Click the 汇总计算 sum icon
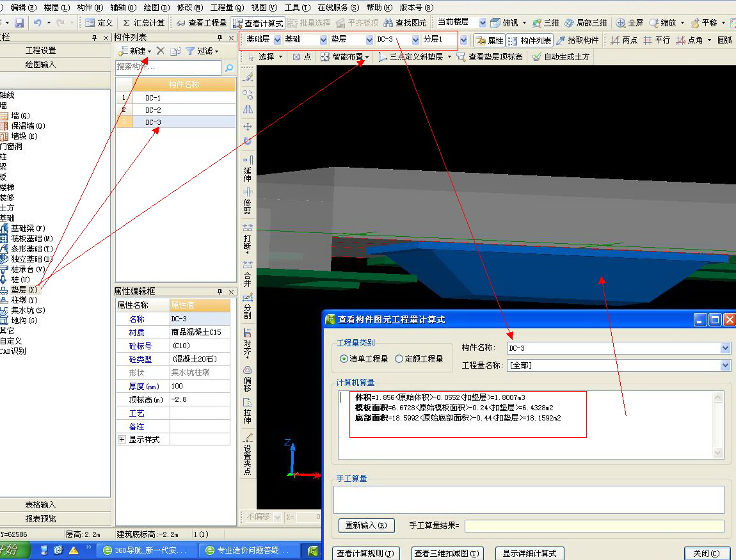This screenshot has height=560, width=736. tap(126, 23)
